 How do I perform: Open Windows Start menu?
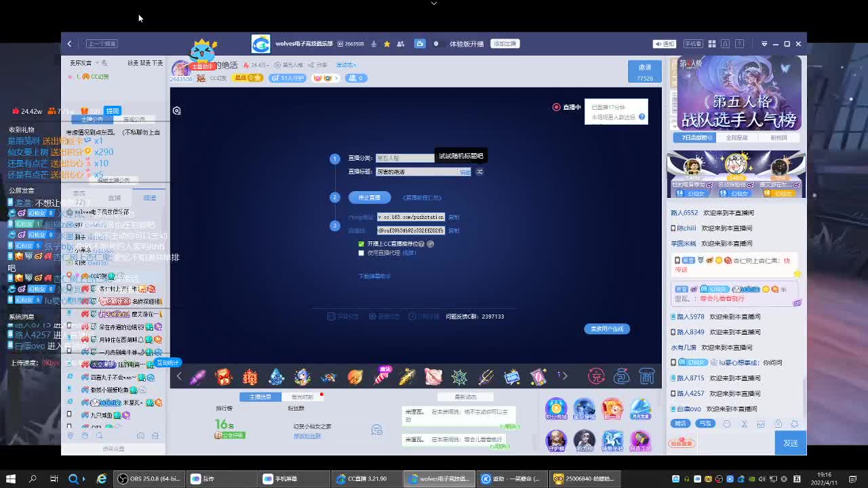click(x=11, y=479)
